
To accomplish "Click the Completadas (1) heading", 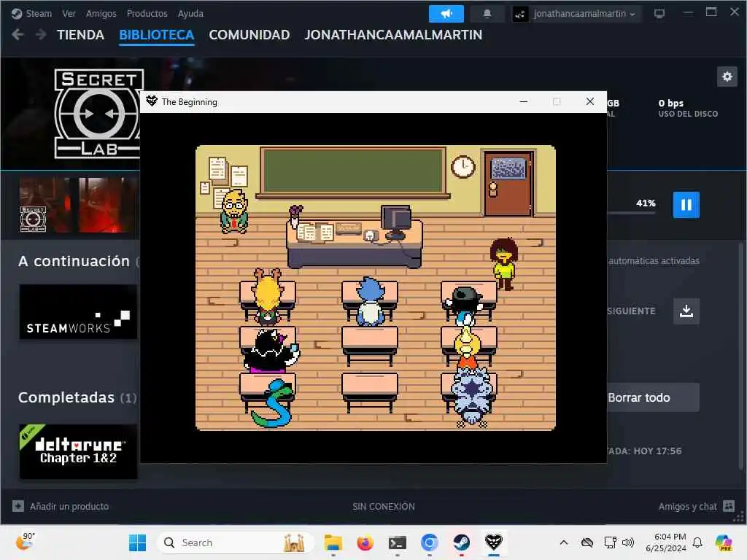I will coord(77,397).
